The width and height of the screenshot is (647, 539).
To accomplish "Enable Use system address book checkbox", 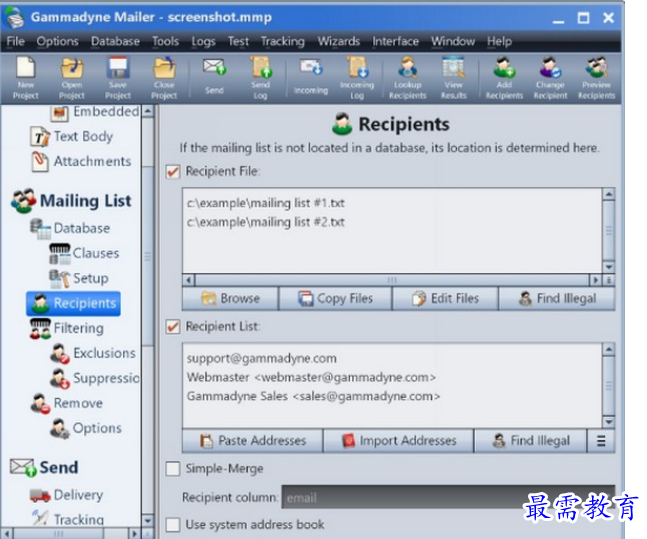I will click(x=173, y=525).
